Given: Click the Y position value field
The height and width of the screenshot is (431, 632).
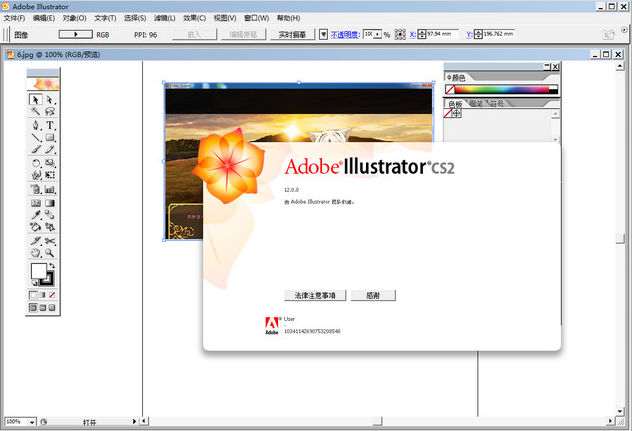Looking at the screenshot, I should (x=499, y=34).
